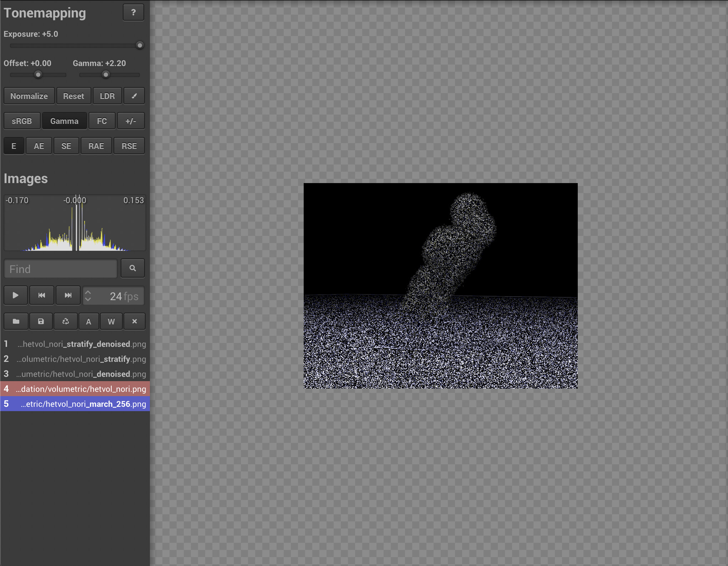Switch tonemap to sRGB

(22, 121)
